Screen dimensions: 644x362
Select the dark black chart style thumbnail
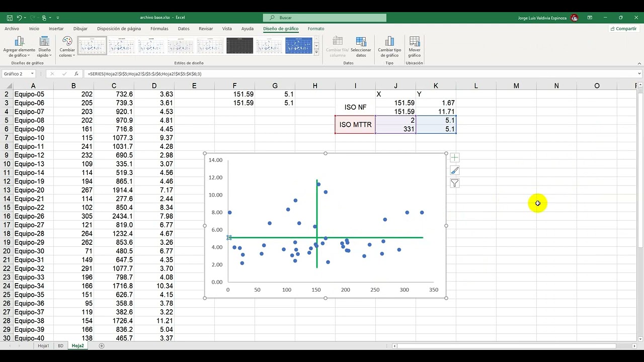pyautogui.click(x=240, y=46)
